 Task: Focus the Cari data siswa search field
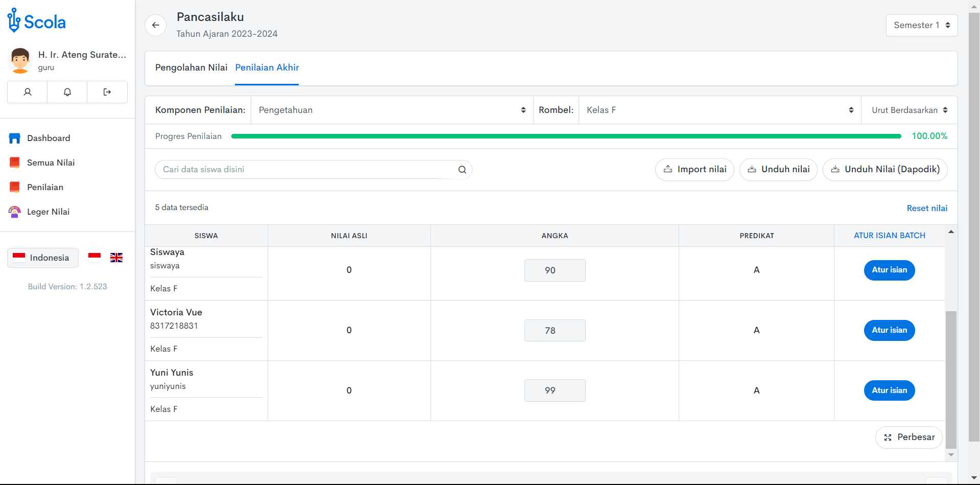pyautogui.click(x=306, y=170)
